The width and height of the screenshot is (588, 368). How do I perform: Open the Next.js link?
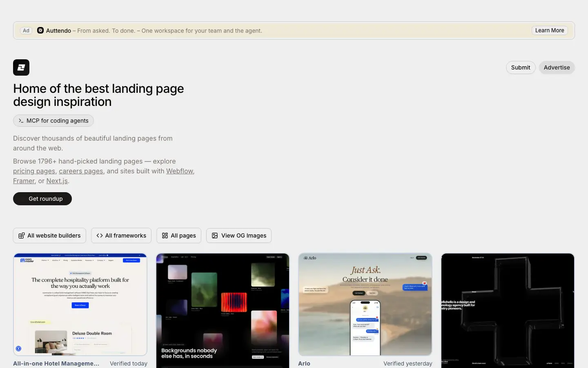57,181
